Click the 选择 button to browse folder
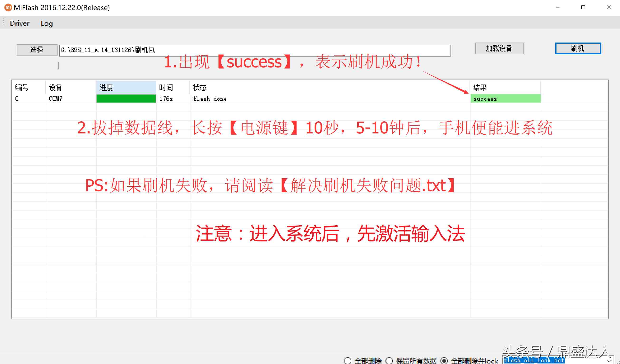The height and width of the screenshot is (364, 620). click(x=37, y=50)
